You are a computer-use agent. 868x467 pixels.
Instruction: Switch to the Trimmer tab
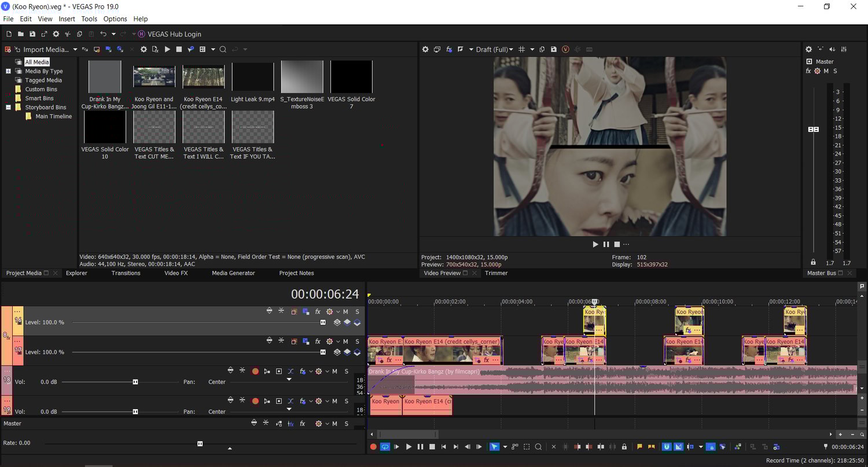pyautogui.click(x=496, y=273)
